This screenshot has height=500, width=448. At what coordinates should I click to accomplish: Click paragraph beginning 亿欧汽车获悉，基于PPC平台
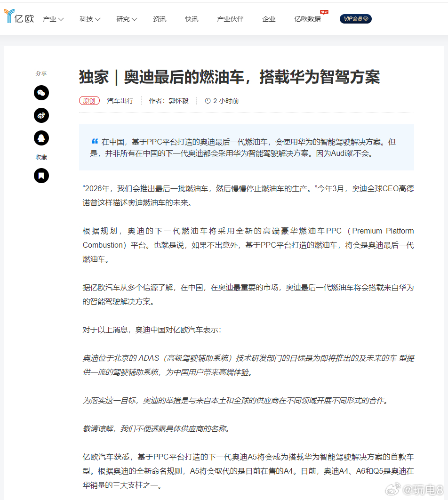point(248,471)
